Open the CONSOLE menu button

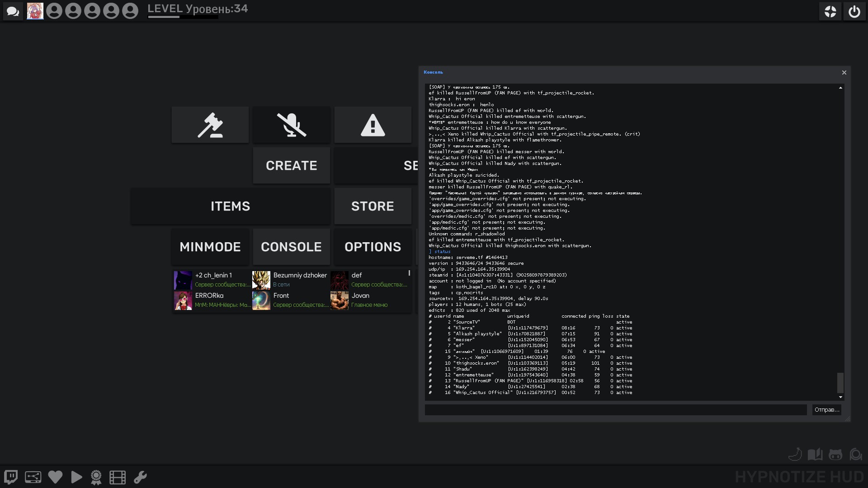point(292,247)
